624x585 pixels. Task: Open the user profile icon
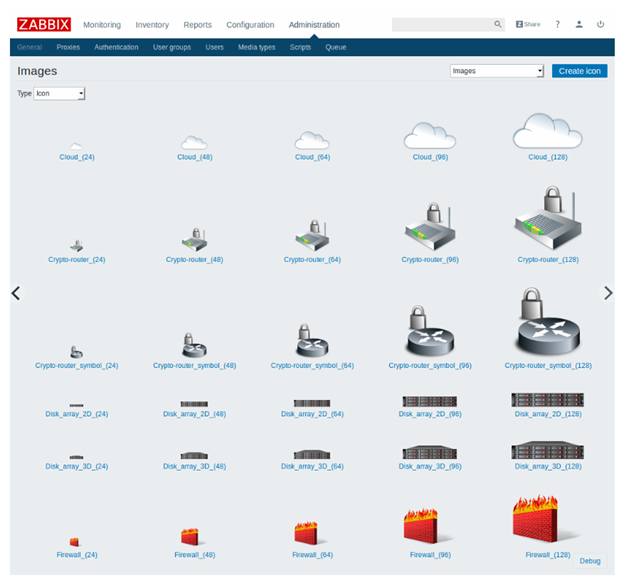tap(579, 24)
